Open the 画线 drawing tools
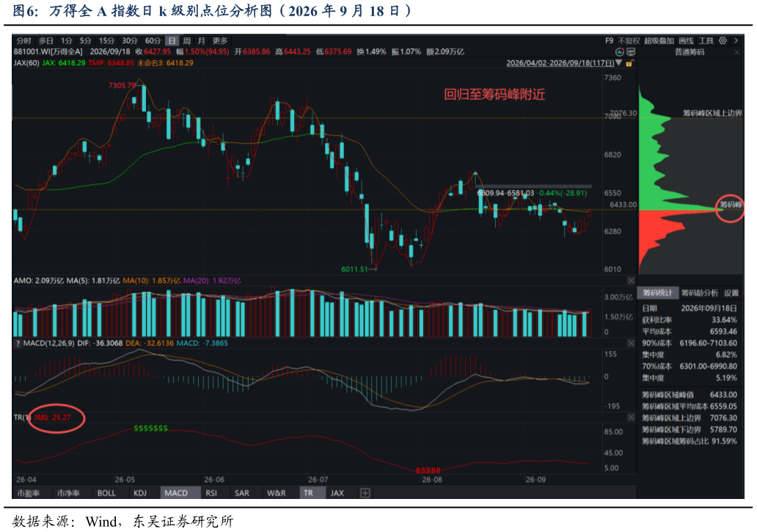This screenshot has width=757, height=532. [686, 40]
